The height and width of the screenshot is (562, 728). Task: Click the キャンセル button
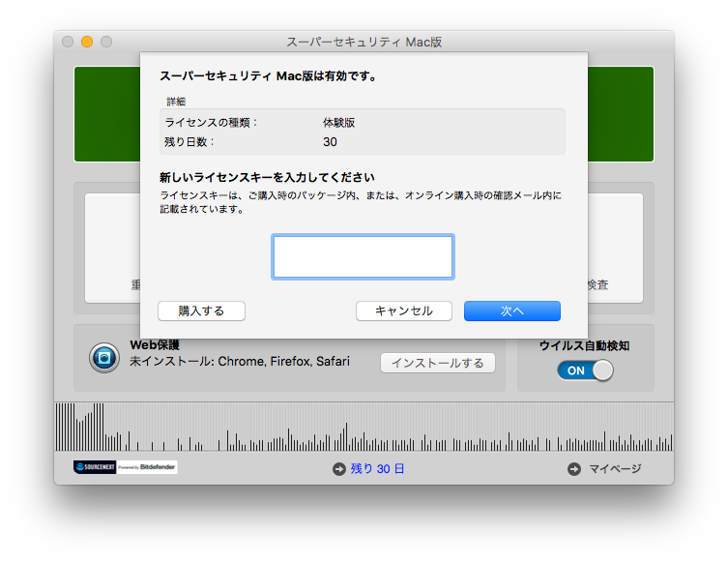[404, 311]
